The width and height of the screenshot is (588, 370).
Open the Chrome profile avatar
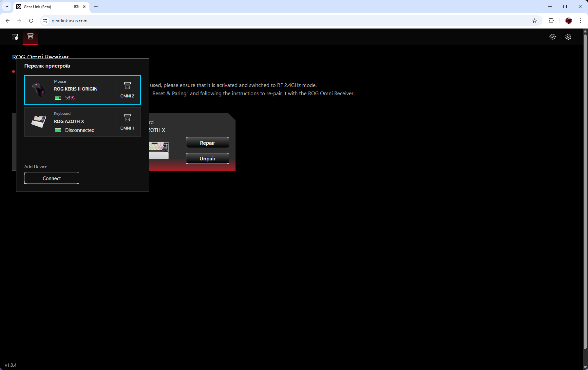(568, 21)
